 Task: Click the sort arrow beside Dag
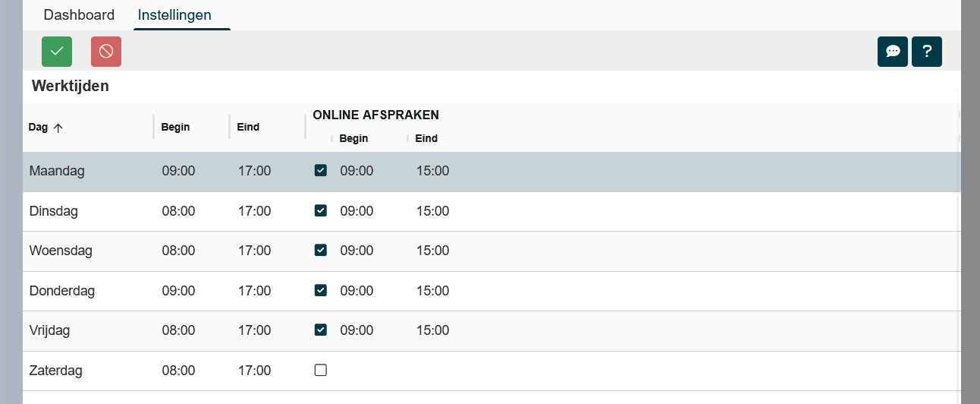58,128
